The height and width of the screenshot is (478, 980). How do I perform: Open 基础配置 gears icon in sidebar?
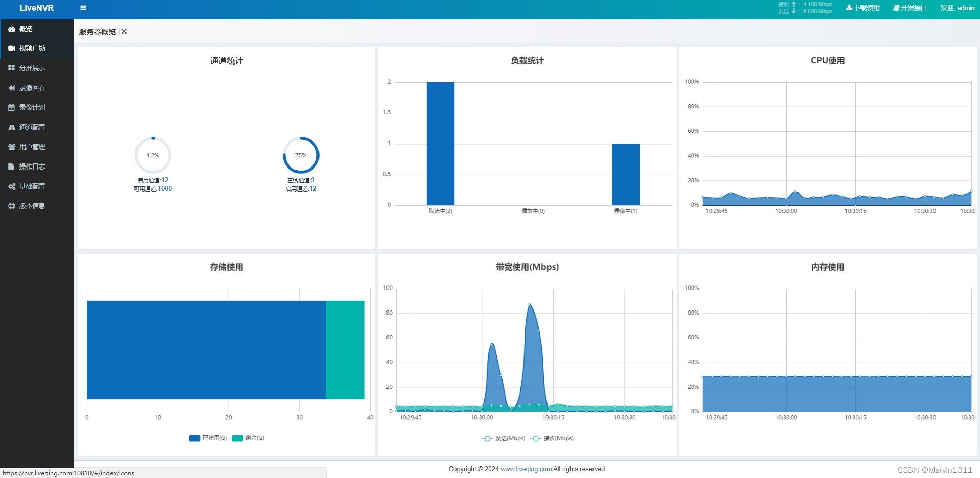(x=11, y=186)
